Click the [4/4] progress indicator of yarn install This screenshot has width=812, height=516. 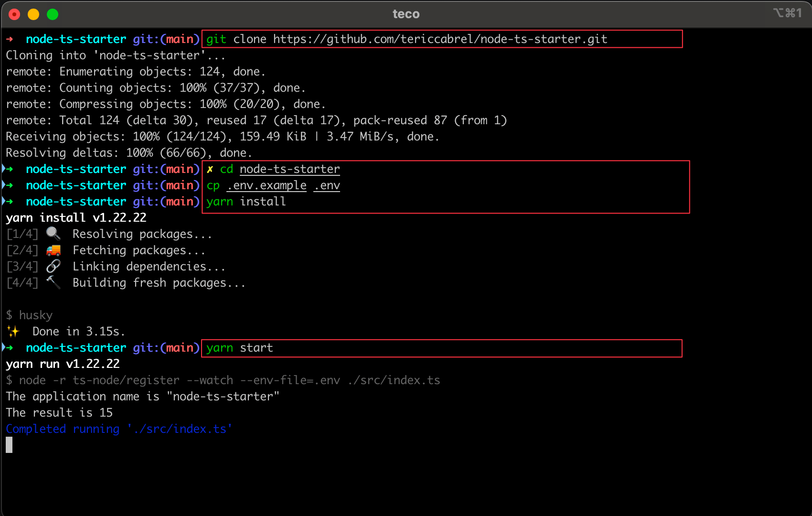click(22, 282)
